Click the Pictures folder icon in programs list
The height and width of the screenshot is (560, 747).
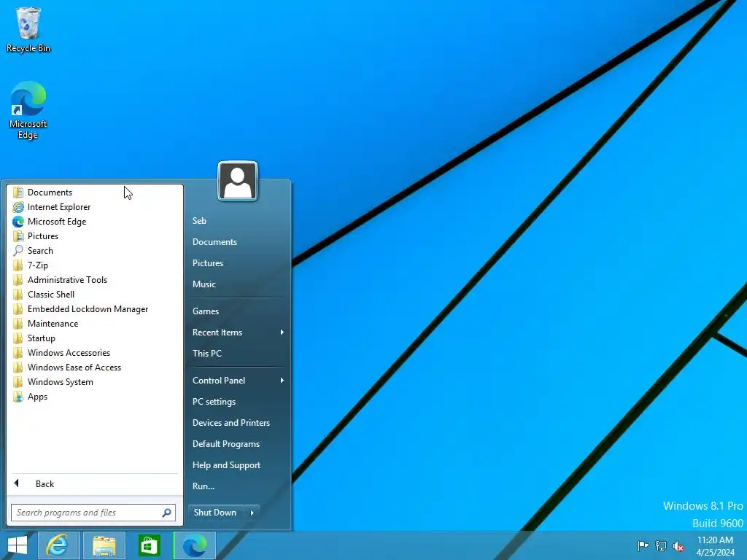point(18,236)
